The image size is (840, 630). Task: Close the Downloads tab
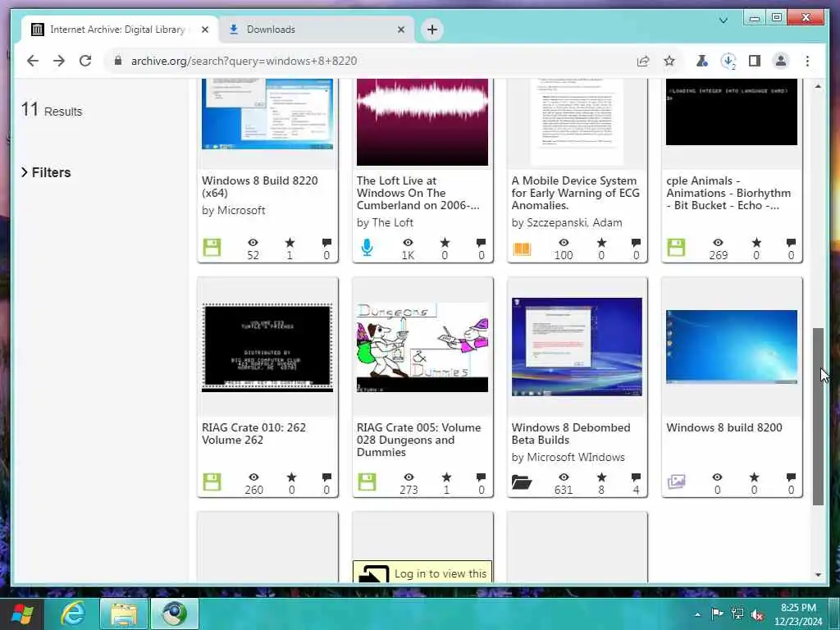[x=400, y=30]
